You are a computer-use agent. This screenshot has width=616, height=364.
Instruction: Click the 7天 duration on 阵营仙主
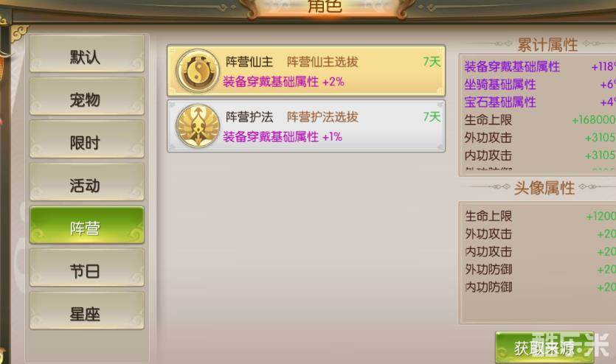(432, 62)
